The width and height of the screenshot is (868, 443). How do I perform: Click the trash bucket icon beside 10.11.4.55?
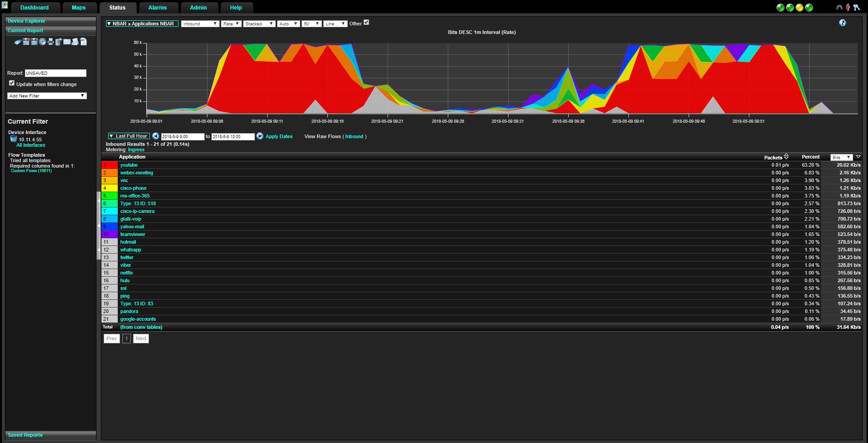(14, 139)
